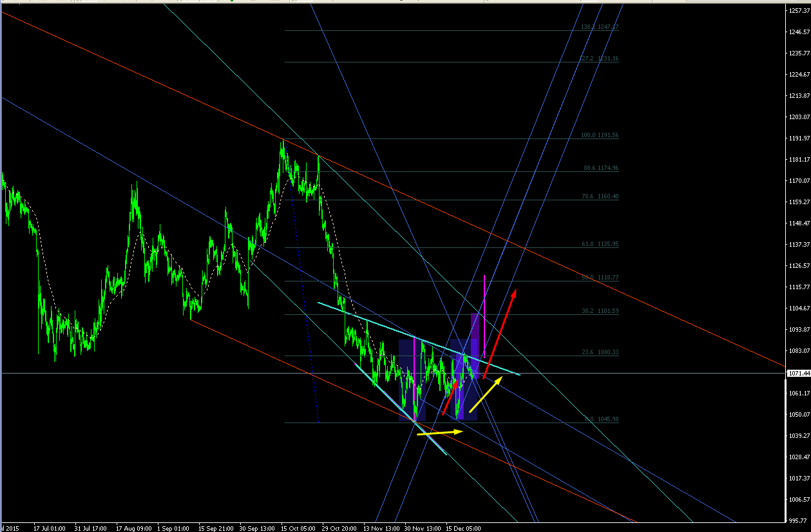811x532 pixels.
Task: Click the 1213.87 price axis label
Action: pos(799,96)
